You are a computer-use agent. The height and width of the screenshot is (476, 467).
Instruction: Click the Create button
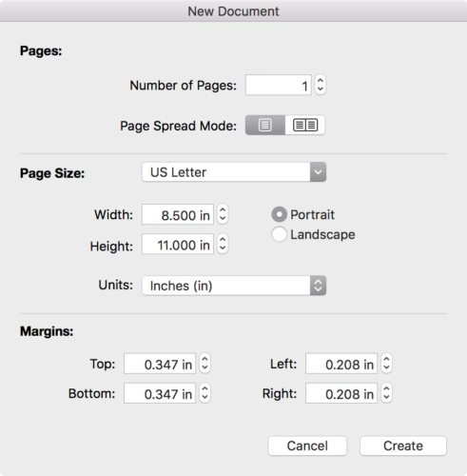coord(403,446)
